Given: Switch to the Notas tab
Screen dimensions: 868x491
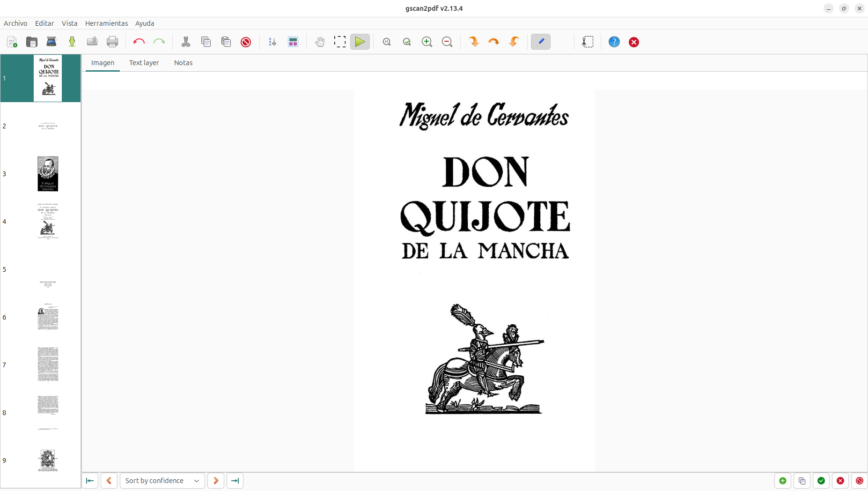Looking at the screenshot, I should [x=184, y=63].
